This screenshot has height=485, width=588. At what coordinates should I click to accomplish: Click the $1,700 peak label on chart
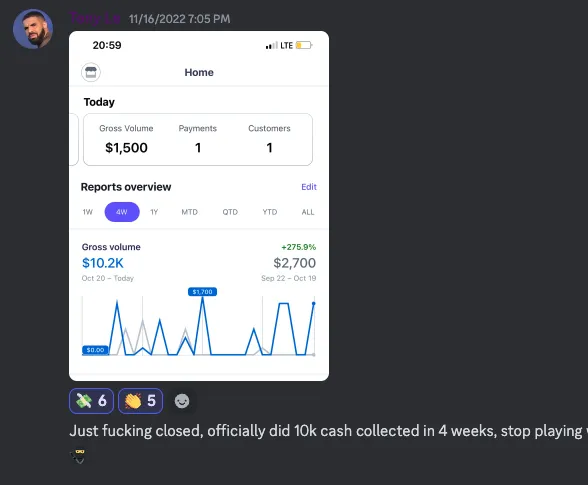[202, 292]
